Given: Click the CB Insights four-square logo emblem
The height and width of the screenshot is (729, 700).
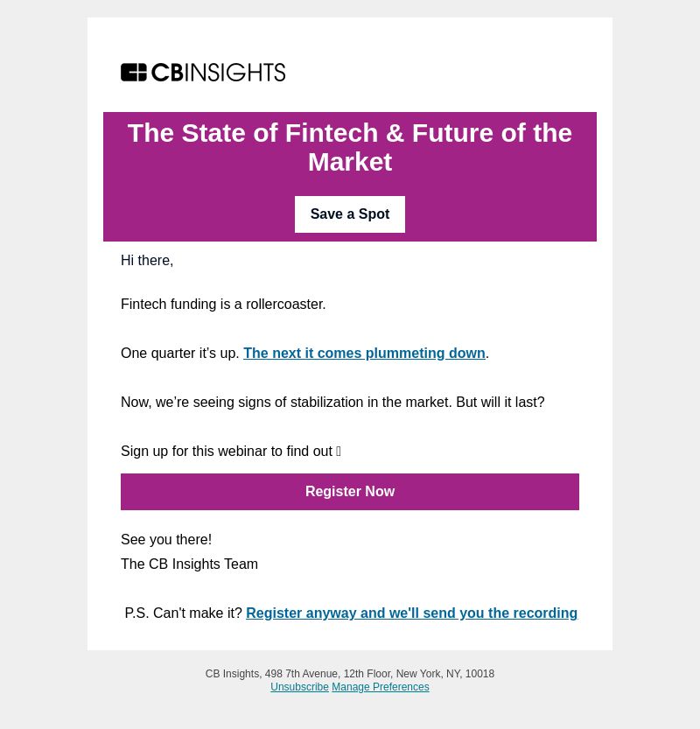Looking at the screenshot, I should 133,73.
